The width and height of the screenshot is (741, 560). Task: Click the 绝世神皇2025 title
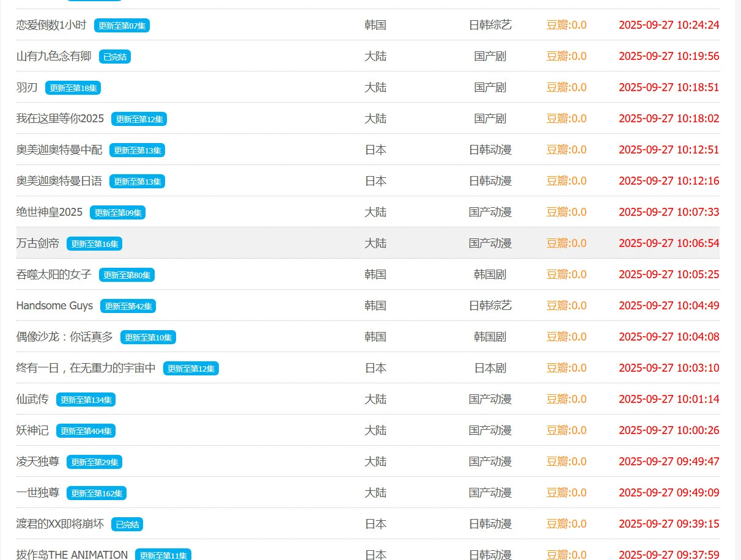(x=49, y=212)
